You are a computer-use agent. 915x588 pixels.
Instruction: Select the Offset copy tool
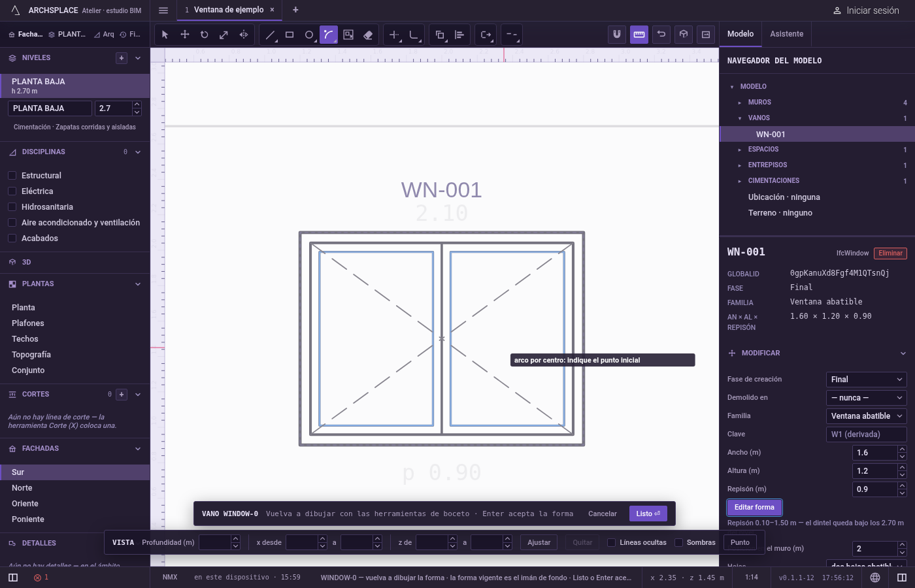coord(440,35)
